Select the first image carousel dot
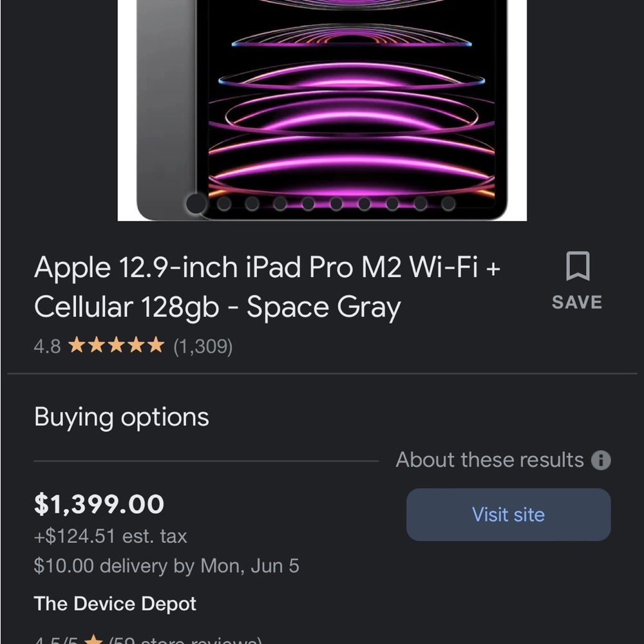 click(x=196, y=204)
